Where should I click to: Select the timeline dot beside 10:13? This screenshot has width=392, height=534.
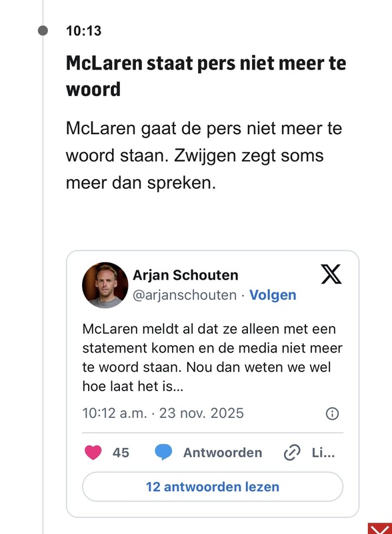[x=44, y=29]
